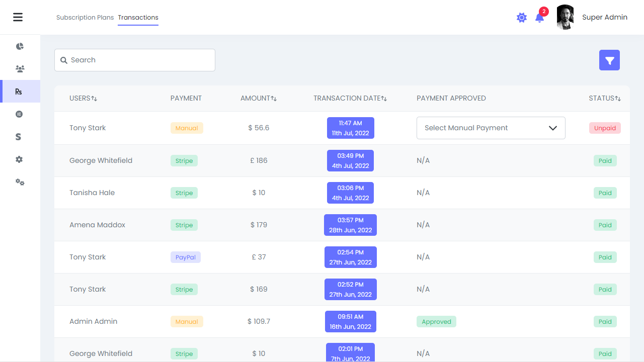Click the double-gear system settings icon
The width and height of the screenshot is (644, 362).
20,182
